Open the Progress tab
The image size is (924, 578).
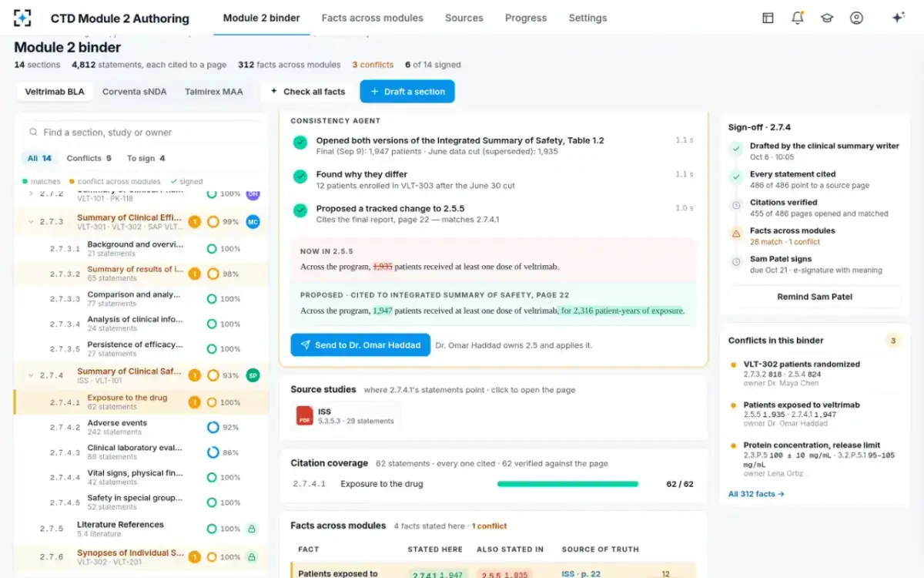pos(526,18)
